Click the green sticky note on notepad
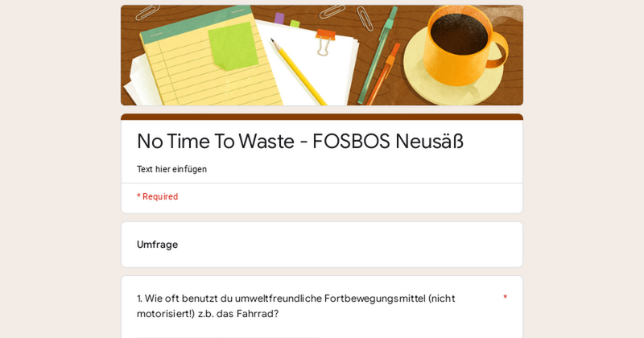Screen dimensions: 644x338 (x=233, y=47)
